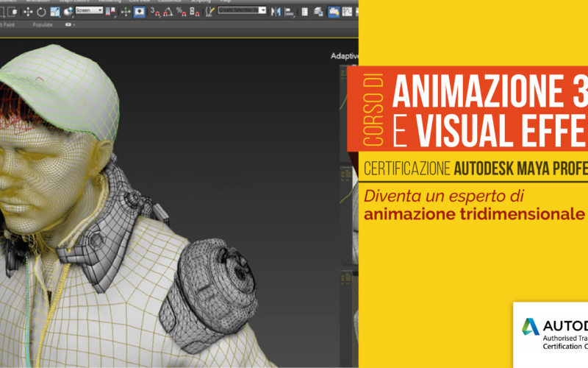Image resolution: width=588 pixels, height=368 pixels.
Task: Toggle the Percent Snap button
Action: pos(181,12)
